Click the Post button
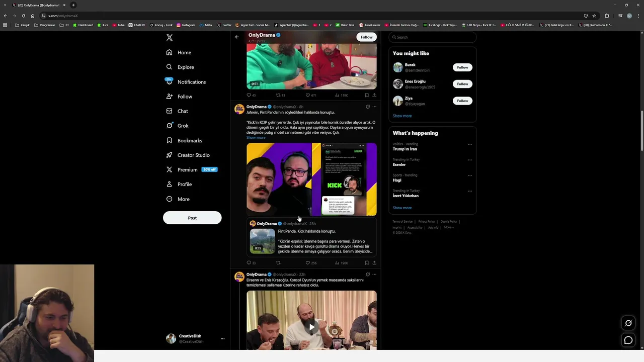The image size is (644, 362). tap(192, 218)
